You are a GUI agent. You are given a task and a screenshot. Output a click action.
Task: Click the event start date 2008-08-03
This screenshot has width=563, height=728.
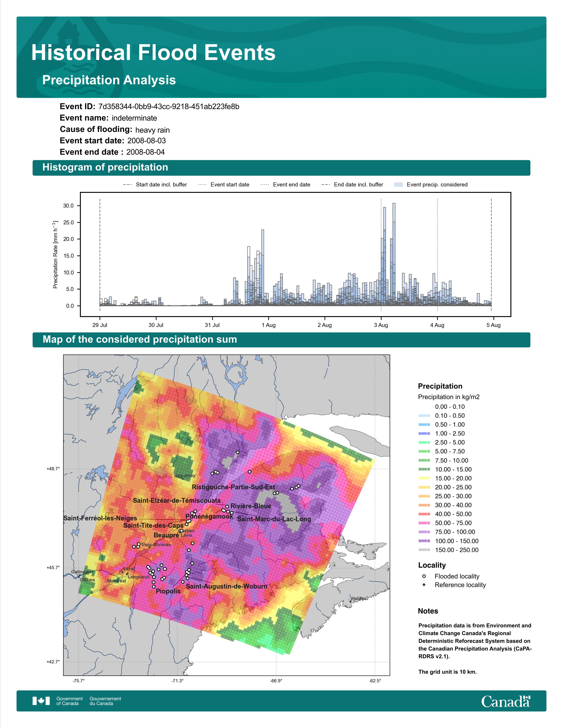tap(146, 141)
